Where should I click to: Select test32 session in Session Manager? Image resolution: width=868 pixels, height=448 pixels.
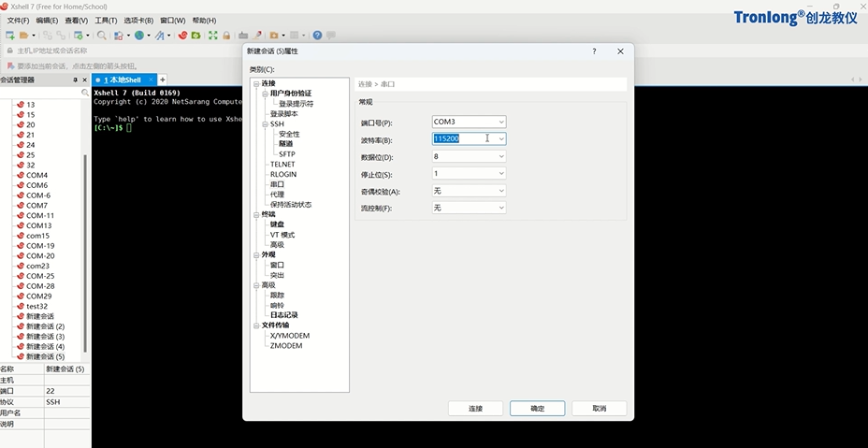pos(37,306)
